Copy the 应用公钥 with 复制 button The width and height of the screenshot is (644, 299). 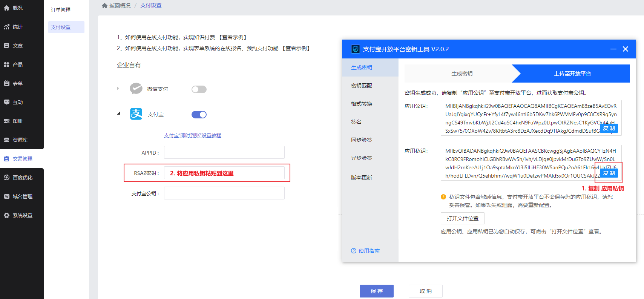(609, 128)
